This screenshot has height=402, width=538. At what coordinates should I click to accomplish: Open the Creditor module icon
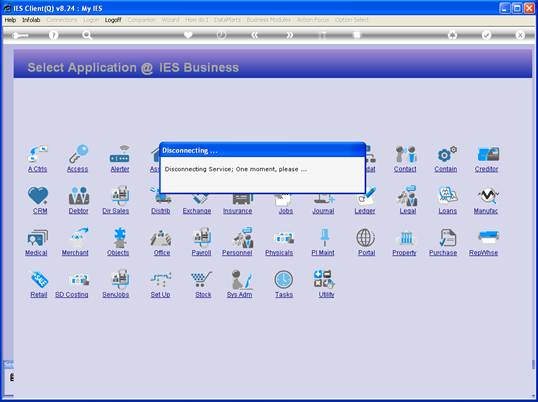coord(488,153)
